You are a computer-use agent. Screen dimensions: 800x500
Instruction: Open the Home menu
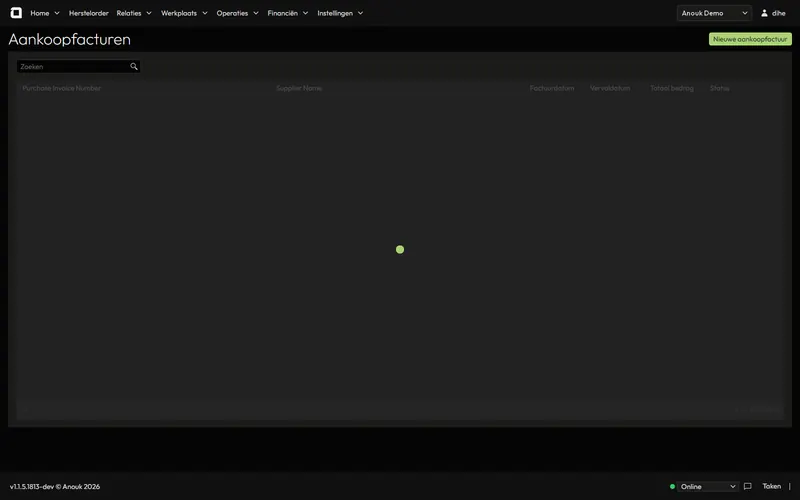point(40,13)
